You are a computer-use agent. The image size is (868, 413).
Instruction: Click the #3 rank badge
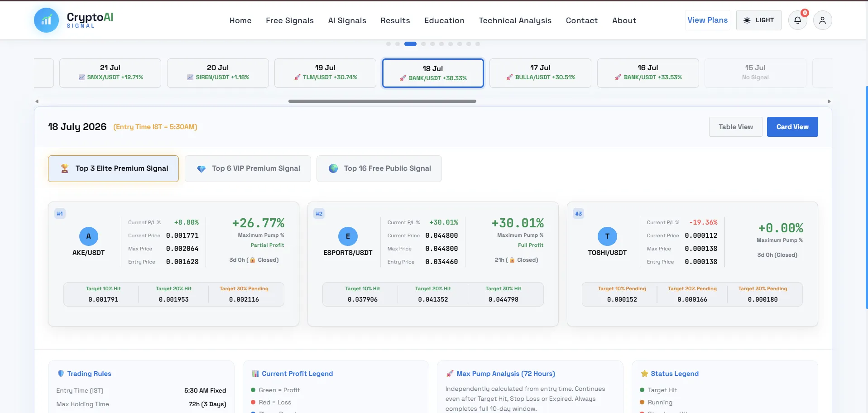pos(579,214)
